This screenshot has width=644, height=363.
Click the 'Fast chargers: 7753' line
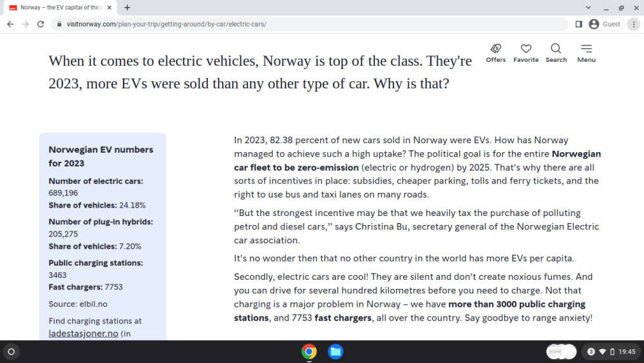coord(86,287)
